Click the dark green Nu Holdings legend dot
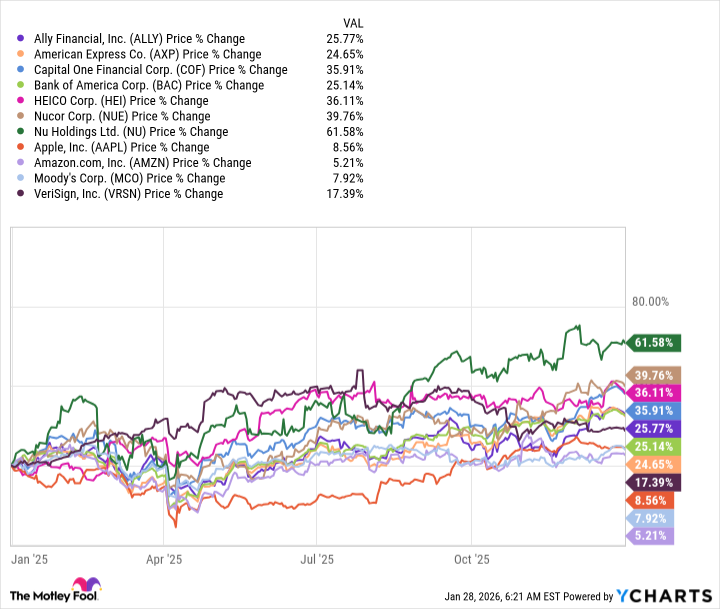Image resolution: width=720 pixels, height=609 pixels. pyautogui.click(x=21, y=132)
